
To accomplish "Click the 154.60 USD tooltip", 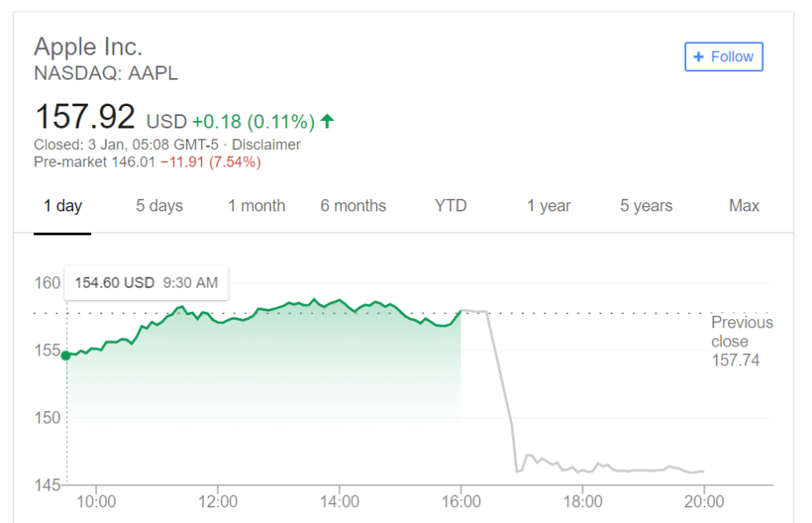I will click(x=146, y=283).
